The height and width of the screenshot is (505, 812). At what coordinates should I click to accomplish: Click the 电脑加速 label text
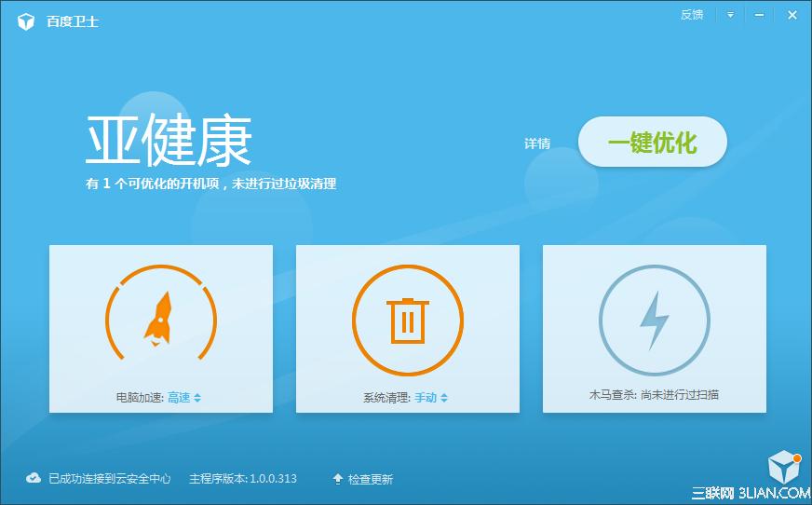140,398
